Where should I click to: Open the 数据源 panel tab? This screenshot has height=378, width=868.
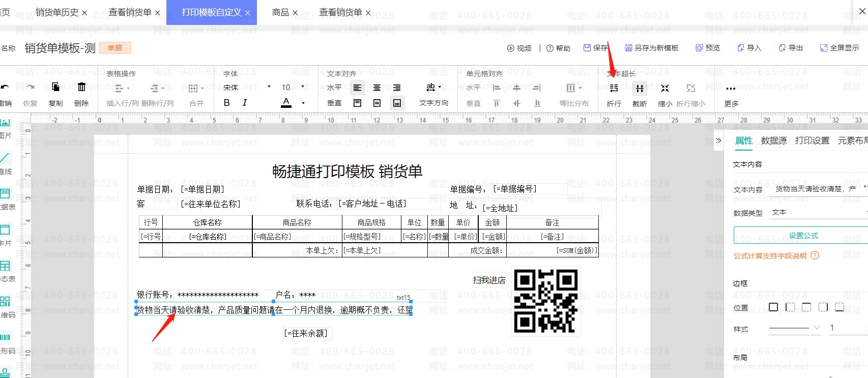[774, 140]
